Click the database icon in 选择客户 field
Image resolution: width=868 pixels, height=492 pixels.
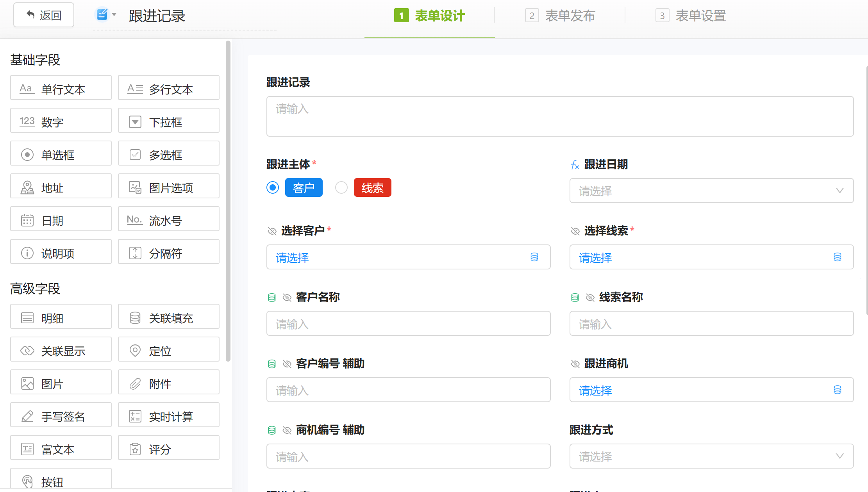coord(534,257)
